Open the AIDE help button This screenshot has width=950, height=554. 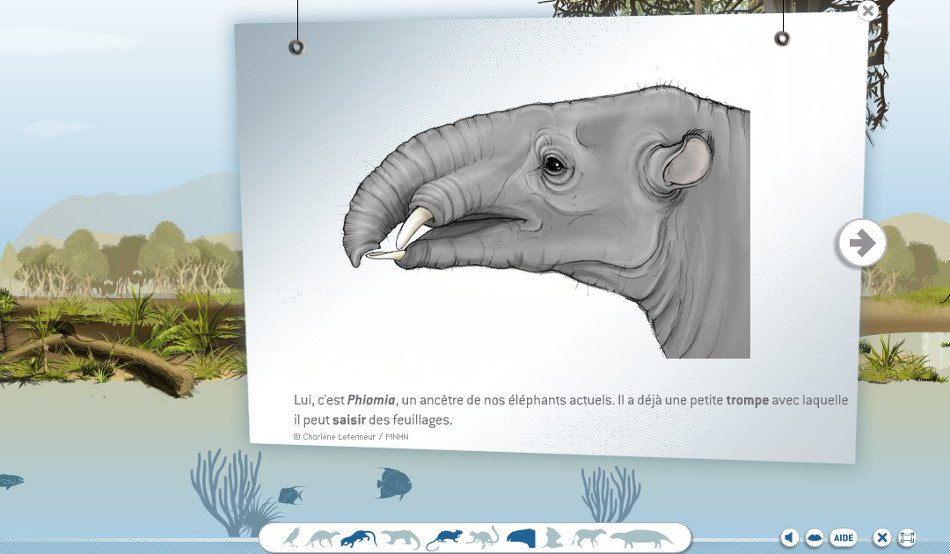[x=844, y=538]
